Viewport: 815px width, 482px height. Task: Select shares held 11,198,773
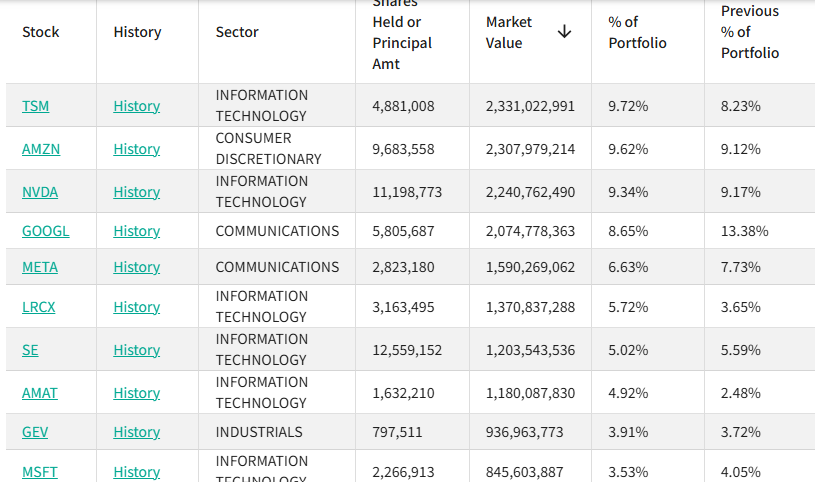coord(407,192)
